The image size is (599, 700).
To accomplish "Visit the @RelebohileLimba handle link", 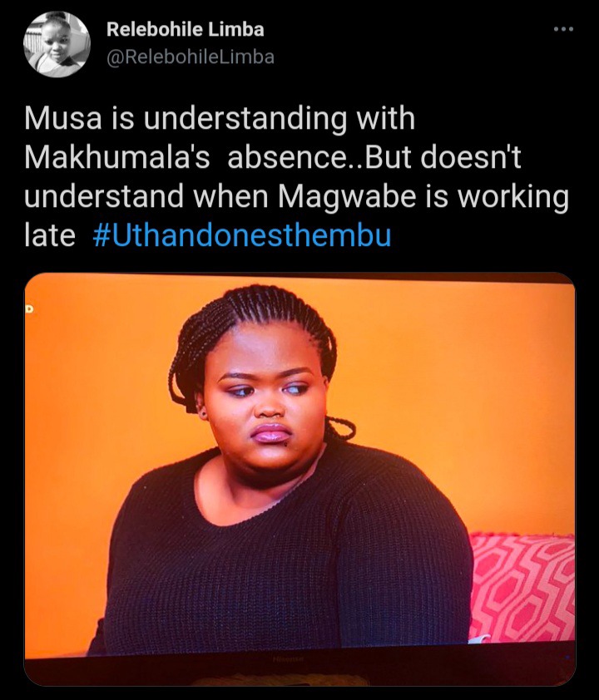I will [x=191, y=57].
